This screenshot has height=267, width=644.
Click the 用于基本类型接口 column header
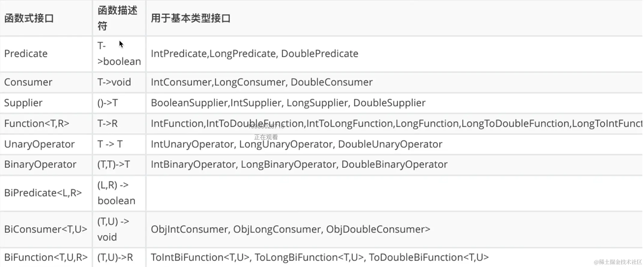point(191,18)
